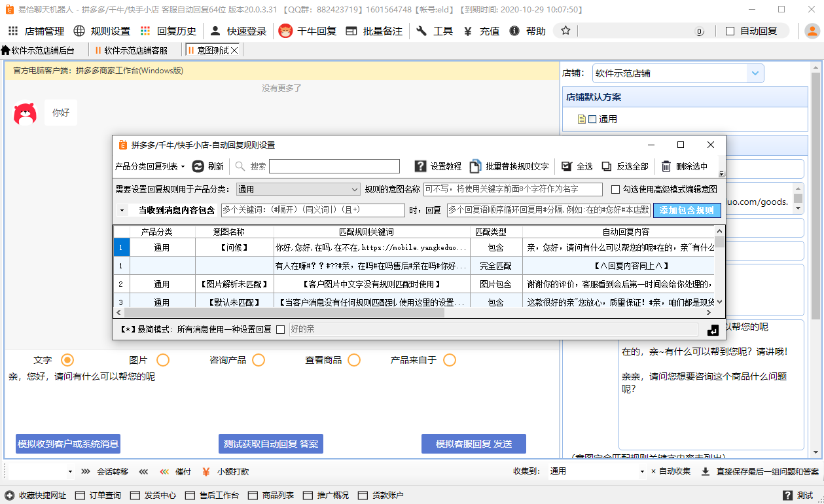
Task: Close the 意图测试 tab
Action: tap(235, 50)
